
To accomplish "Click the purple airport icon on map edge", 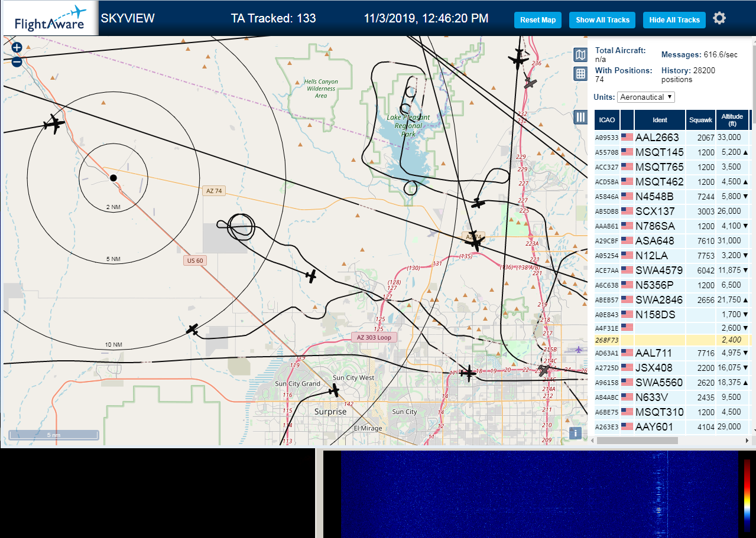I will coord(578,350).
